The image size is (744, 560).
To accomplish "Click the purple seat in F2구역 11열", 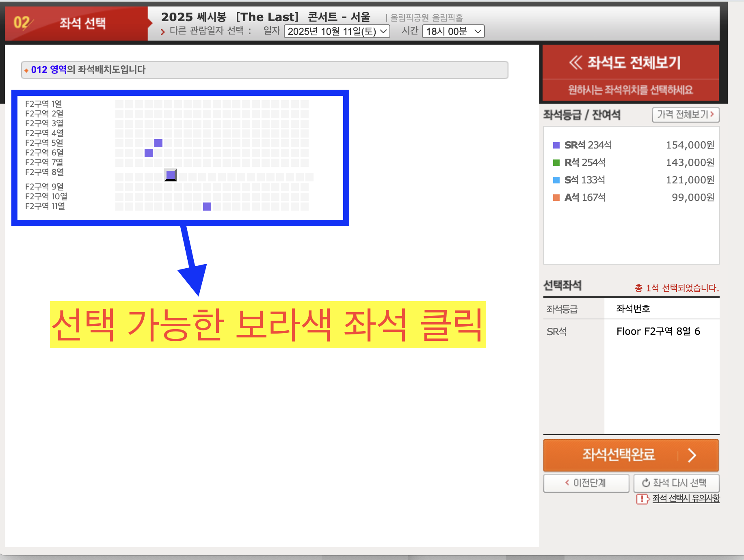I will [x=207, y=206].
